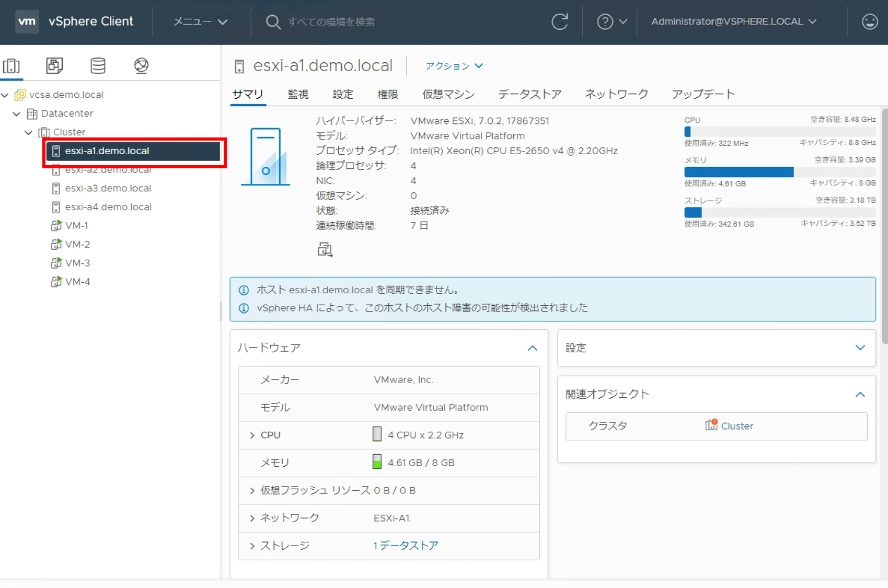
Task: Click the green memory icon in hardware
Action: point(377,462)
